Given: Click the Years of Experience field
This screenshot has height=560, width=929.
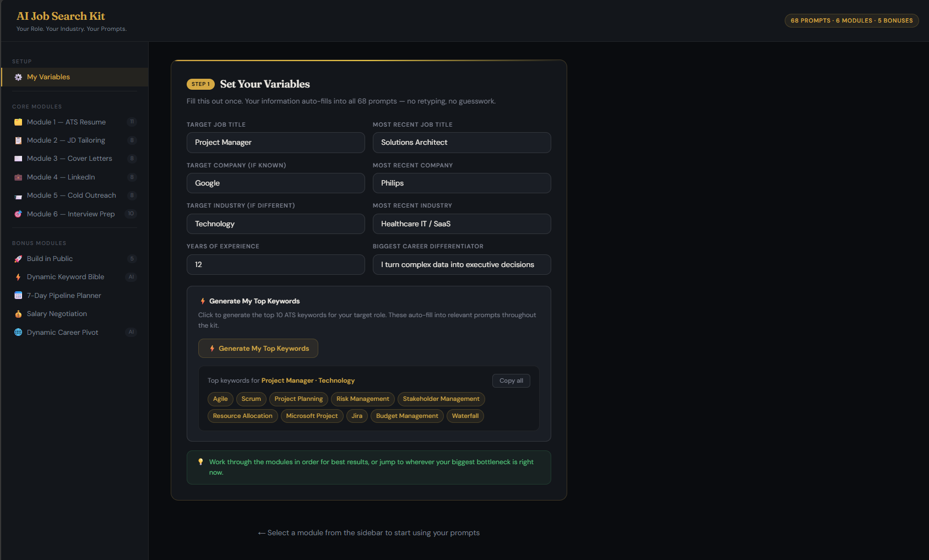Looking at the screenshot, I should tap(276, 265).
